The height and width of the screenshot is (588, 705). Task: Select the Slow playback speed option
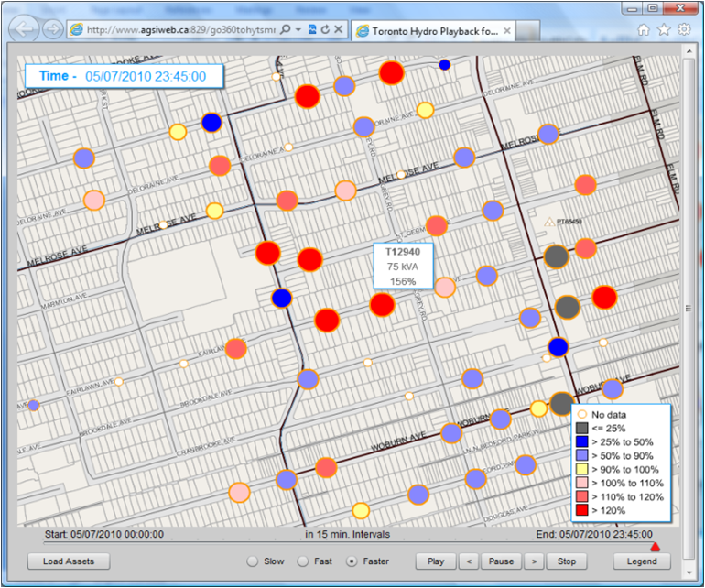click(252, 561)
